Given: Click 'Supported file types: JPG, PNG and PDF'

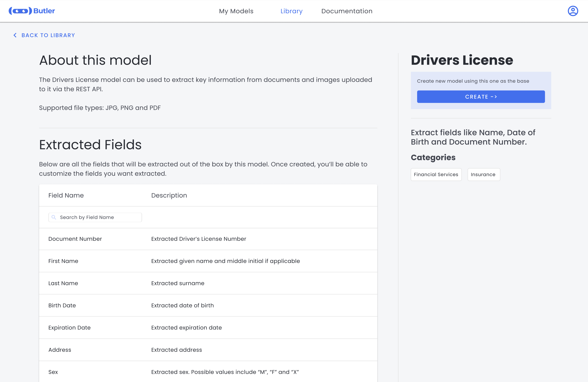Looking at the screenshot, I should tap(100, 108).
